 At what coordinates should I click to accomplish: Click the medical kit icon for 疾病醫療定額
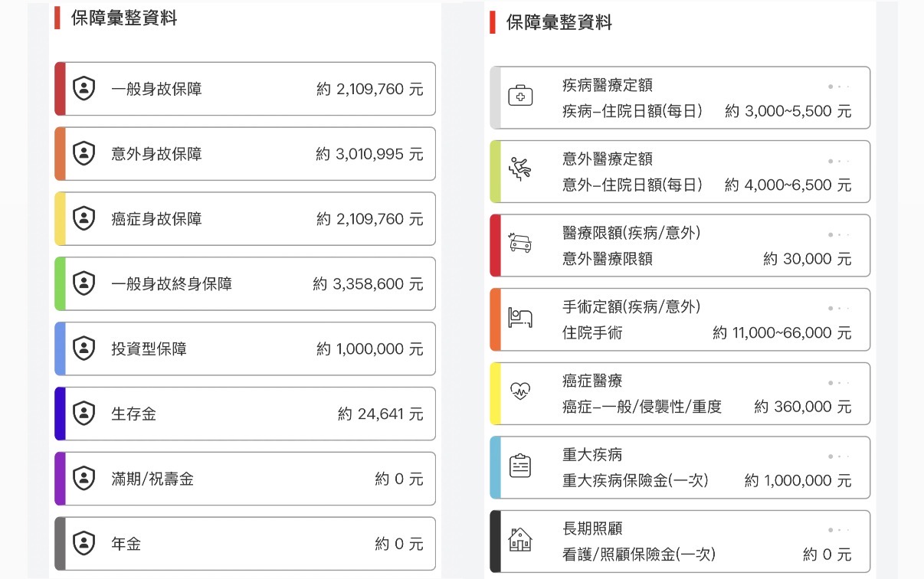point(520,96)
